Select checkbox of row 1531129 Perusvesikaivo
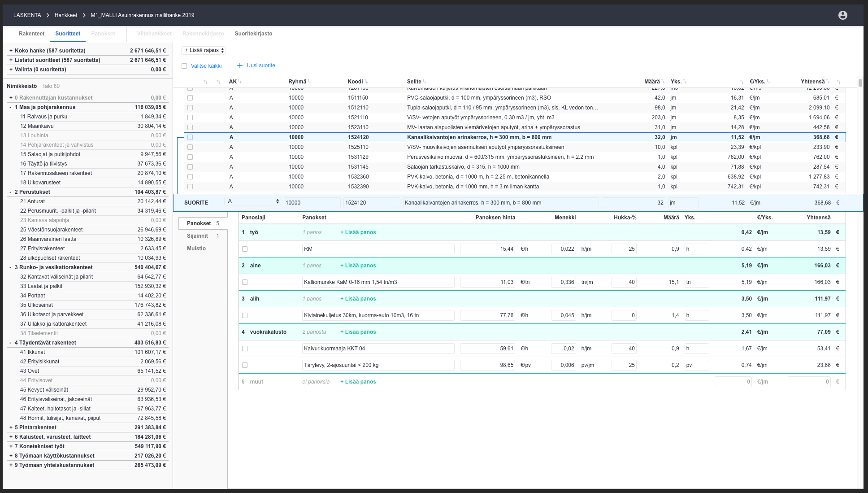This screenshot has width=868, height=493. (x=190, y=157)
